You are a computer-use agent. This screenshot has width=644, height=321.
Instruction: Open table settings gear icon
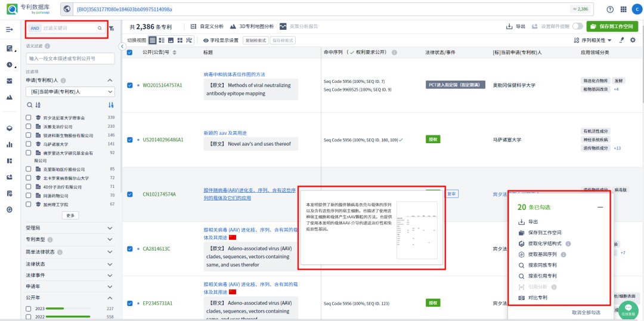(x=633, y=40)
